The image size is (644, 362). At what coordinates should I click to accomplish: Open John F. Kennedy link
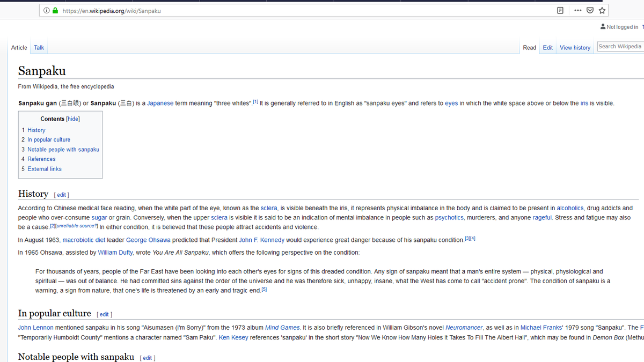click(x=262, y=240)
